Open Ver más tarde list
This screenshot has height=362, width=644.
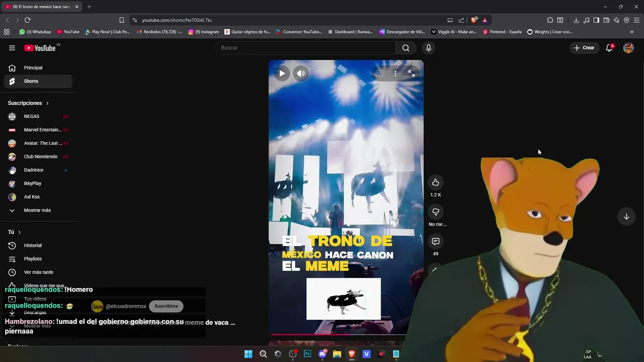point(38,272)
